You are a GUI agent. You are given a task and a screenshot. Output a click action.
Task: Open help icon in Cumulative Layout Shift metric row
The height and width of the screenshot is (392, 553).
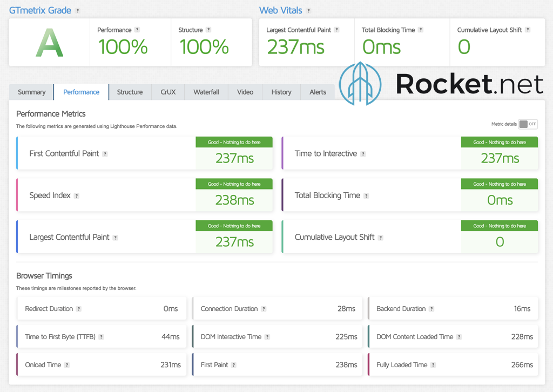[381, 238]
